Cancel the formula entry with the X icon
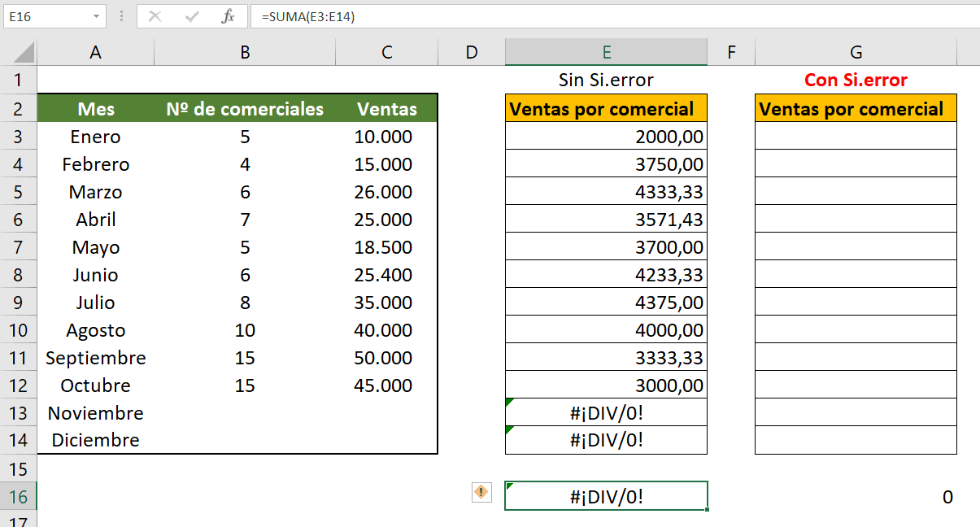The height and width of the screenshot is (527, 980). [x=155, y=16]
